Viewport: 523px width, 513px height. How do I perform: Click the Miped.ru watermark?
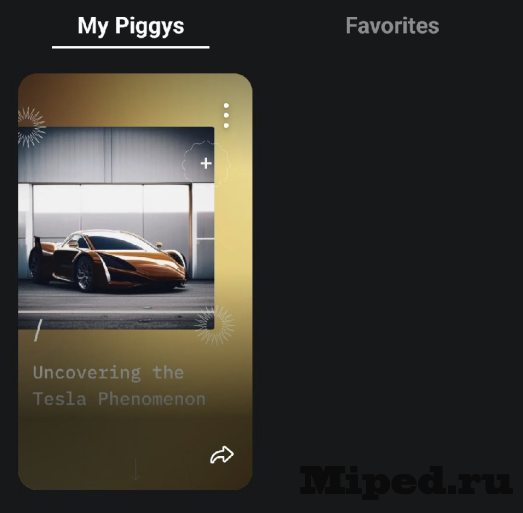tap(406, 482)
